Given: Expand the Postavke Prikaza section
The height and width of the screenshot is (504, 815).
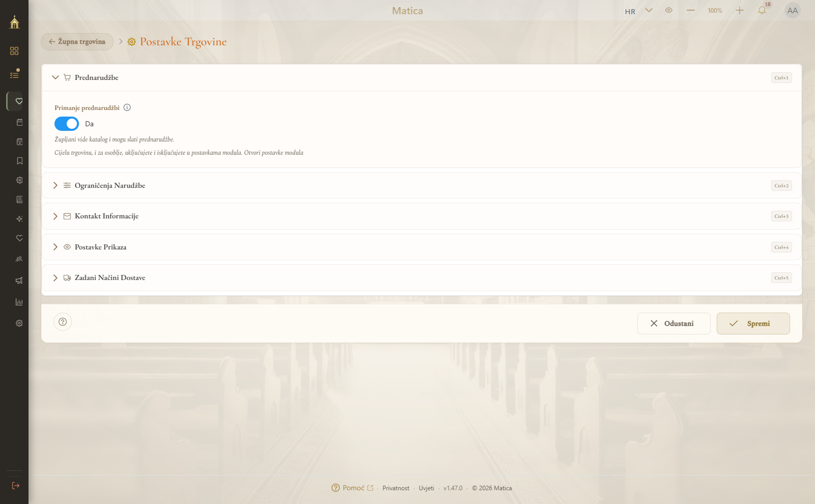Looking at the screenshot, I should (421, 247).
